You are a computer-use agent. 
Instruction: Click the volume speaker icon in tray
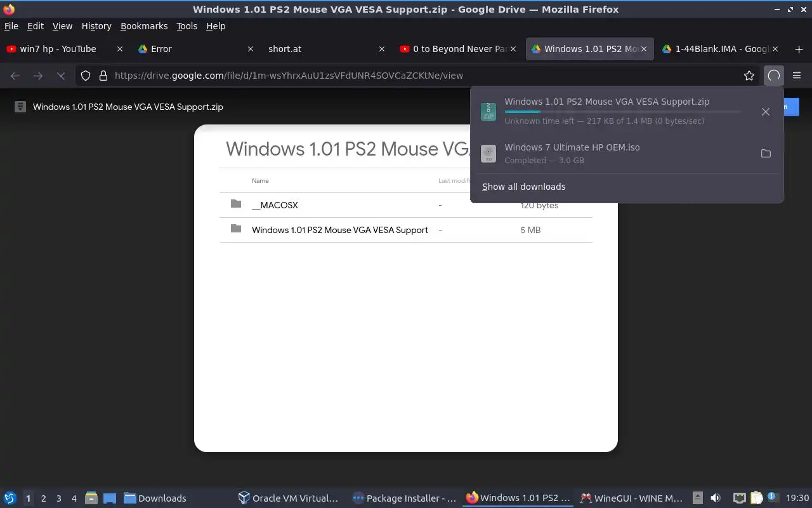(716, 498)
